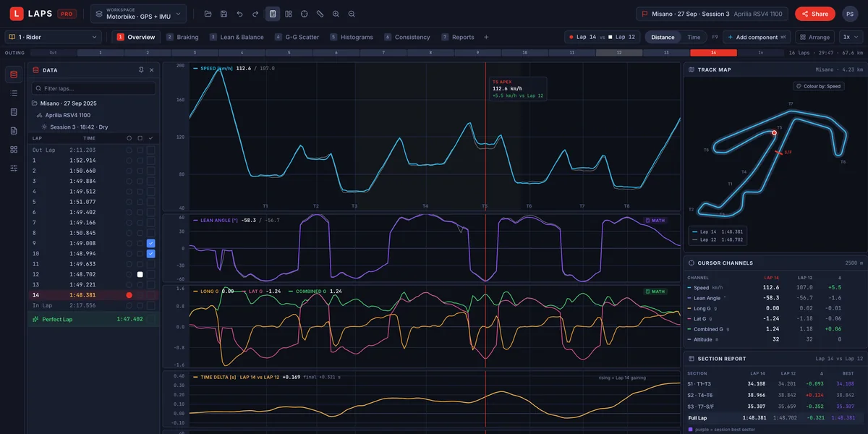The image size is (868, 434).
Task: Select lap 5 segment in outing timeline
Action: pyautogui.click(x=289, y=53)
